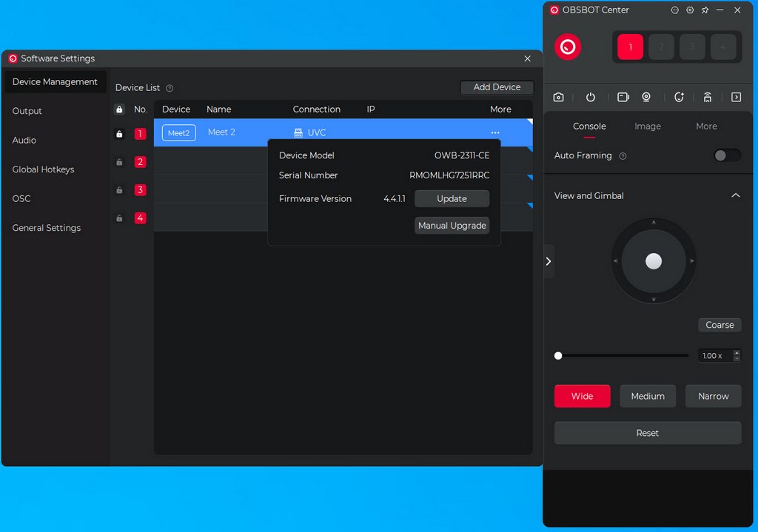The width and height of the screenshot is (758, 532).
Task: Click the firmware Update button
Action: (452, 198)
